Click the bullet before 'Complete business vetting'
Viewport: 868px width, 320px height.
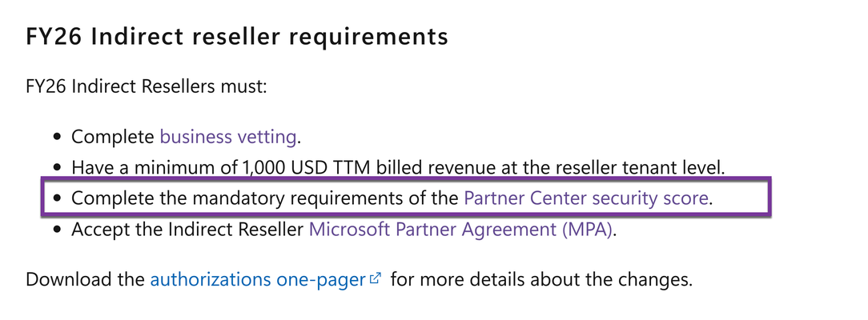[x=57, y=137]
